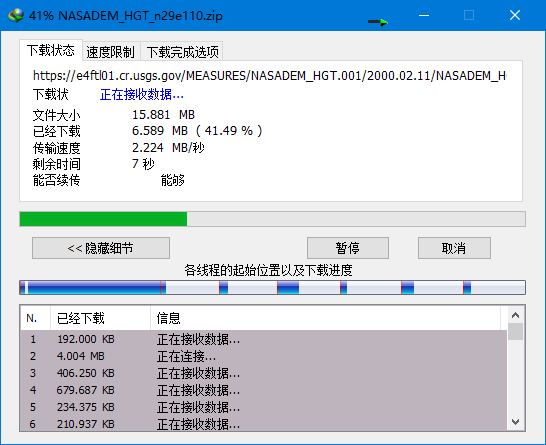Image resolution: width=546 pixels, height=445 pixels.
Task: Close the download window
Action: (515, 15)
